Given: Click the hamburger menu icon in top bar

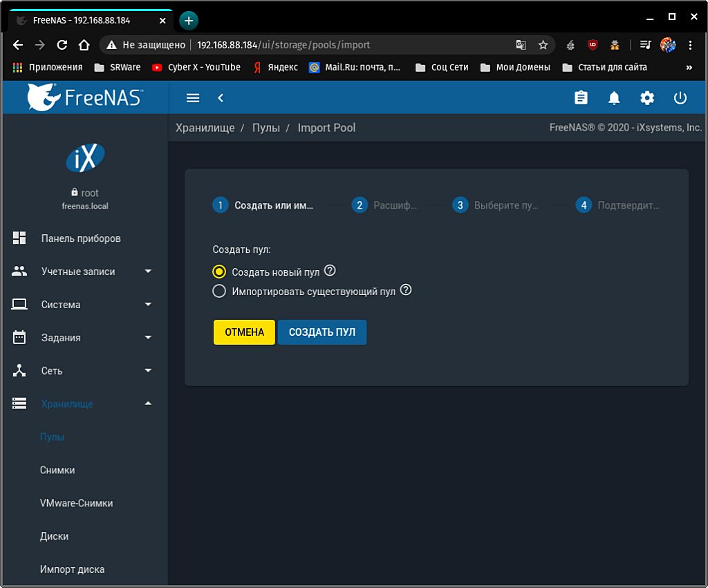Looking at the screenshot, I should click(x=193, y=98).
